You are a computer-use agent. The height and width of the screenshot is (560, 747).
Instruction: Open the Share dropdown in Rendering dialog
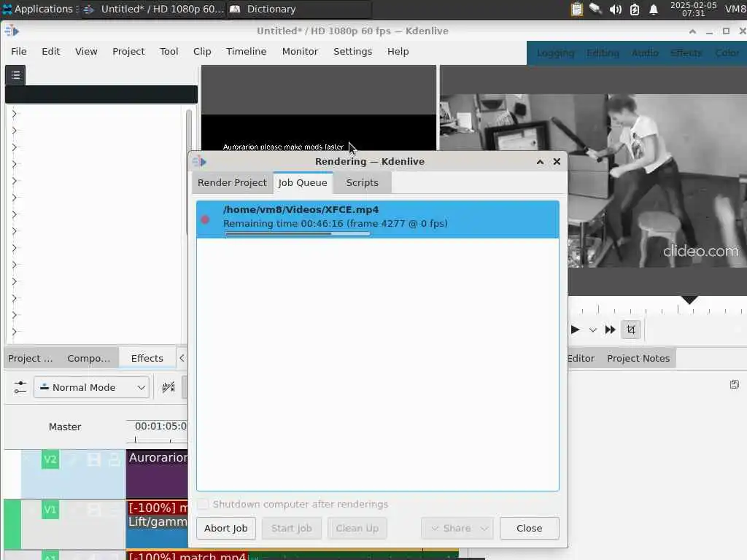coord(457,528)
